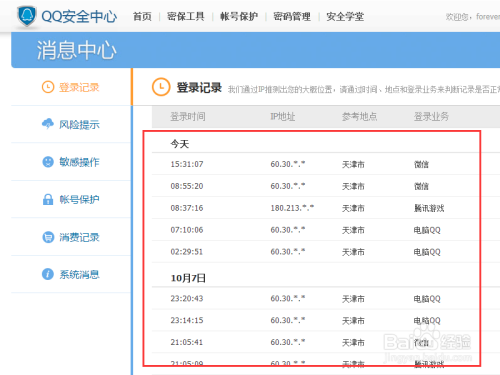Click the IP地址 column header
The width and height of the screenshot is (500, 375).
(x=283, y=116)
